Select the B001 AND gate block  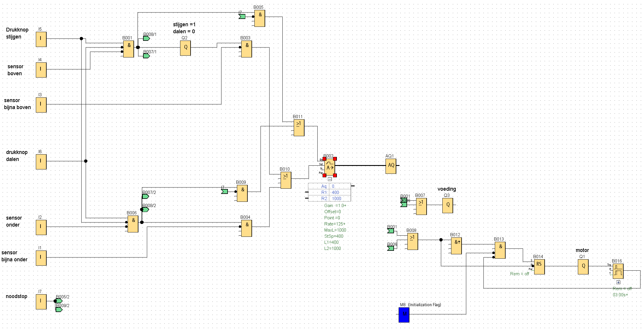point(129,49)
